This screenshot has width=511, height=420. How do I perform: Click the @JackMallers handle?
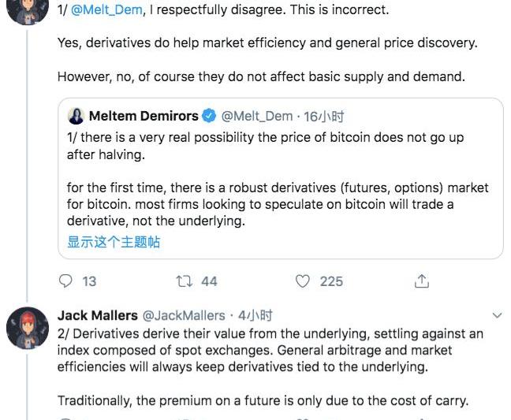184,315
